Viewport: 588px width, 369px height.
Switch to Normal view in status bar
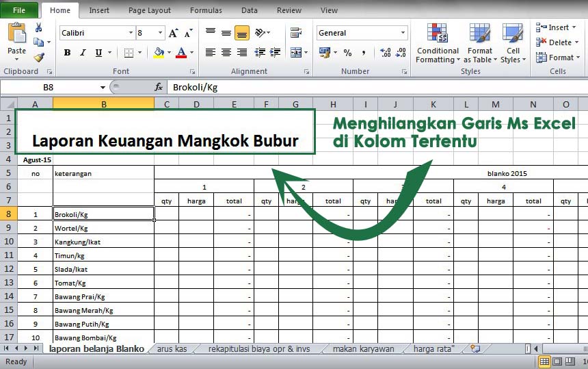tap(544, 361)
